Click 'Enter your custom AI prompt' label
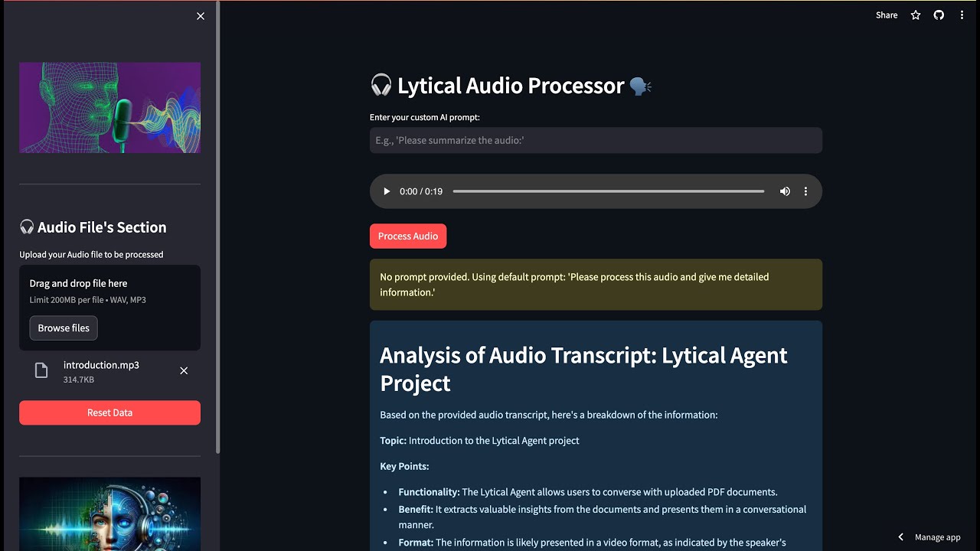Viewport: 980px width, 551px height. pos(425,118)
